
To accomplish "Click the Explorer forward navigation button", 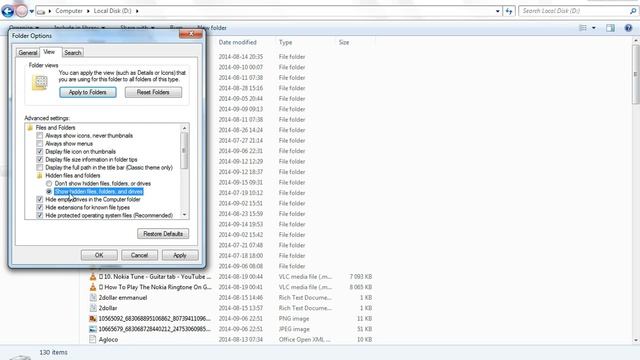I will tap(22, 11).
